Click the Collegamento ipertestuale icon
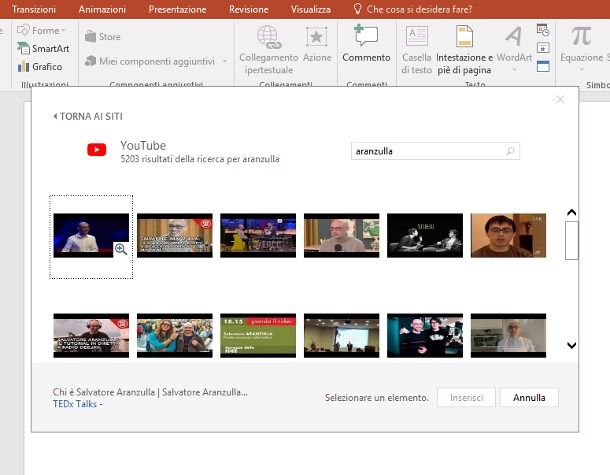The image size is (610, 475). 268,37
